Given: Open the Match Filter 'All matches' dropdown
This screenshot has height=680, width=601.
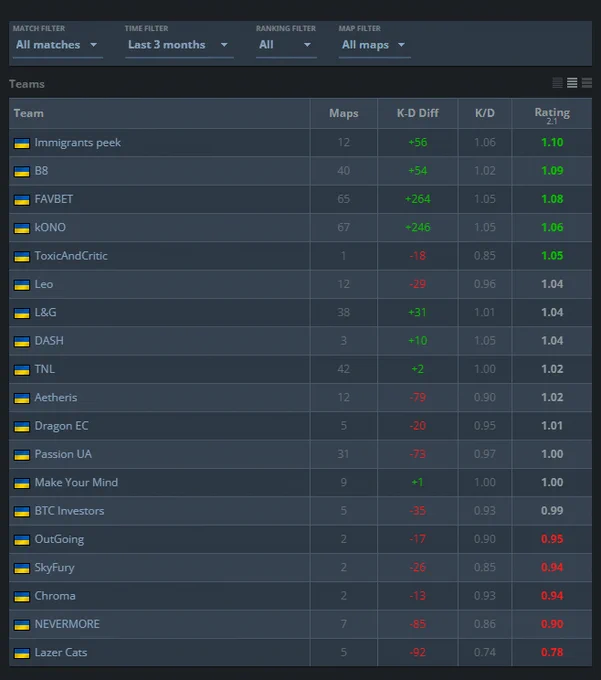Looking at the screenshot, I should point(57,45).
